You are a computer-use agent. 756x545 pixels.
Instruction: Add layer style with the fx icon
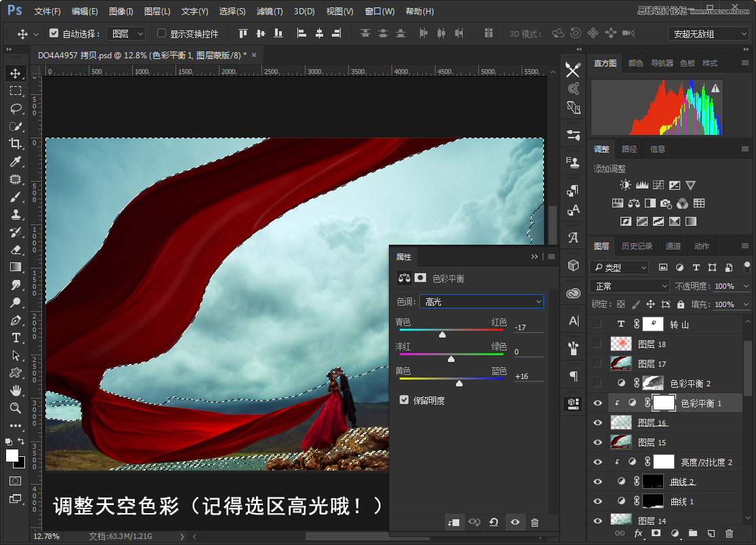[638, 533]
